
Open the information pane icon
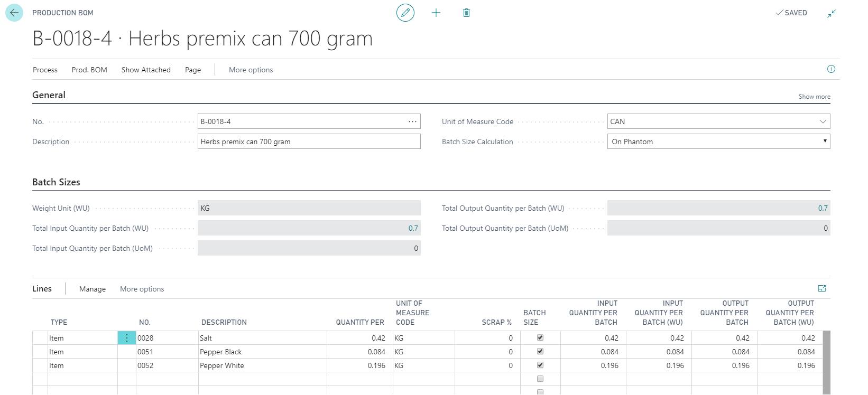pos(831,69)
